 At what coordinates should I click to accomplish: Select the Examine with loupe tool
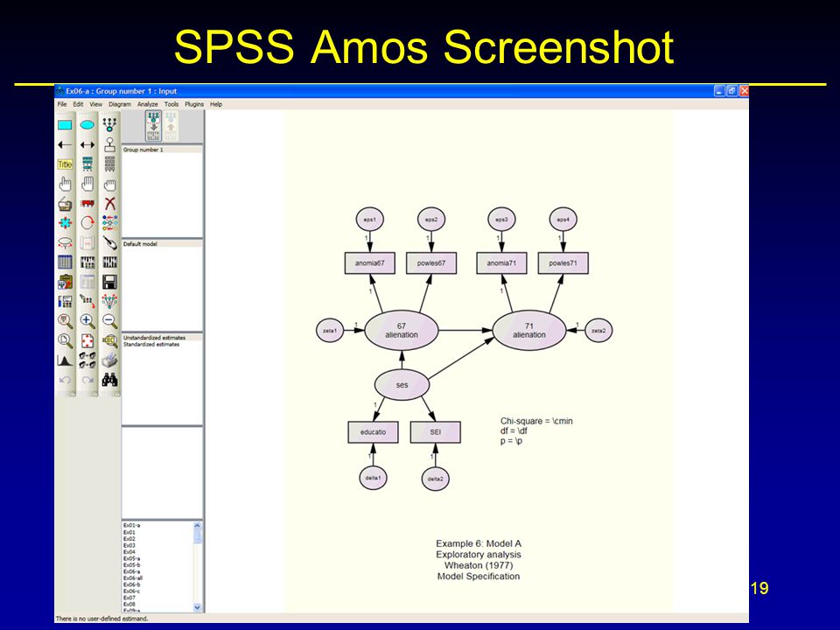(x=110, y=340)
